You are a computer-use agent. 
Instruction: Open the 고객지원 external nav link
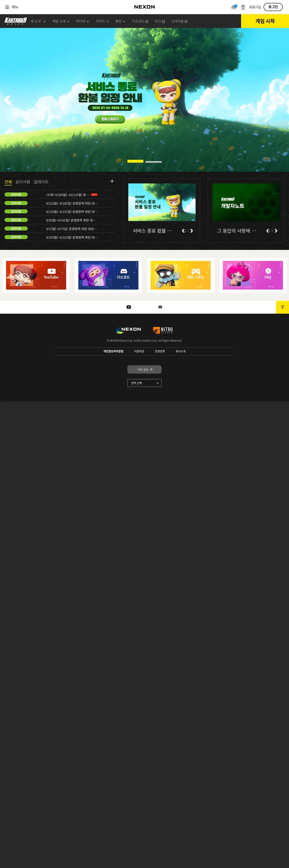pos(179,21)
